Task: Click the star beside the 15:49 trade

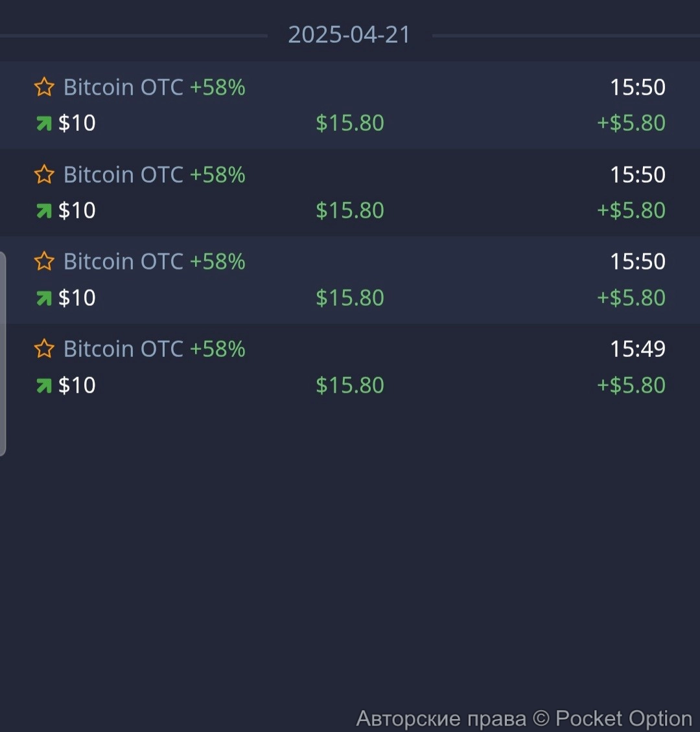Action: tap(44, 349)
